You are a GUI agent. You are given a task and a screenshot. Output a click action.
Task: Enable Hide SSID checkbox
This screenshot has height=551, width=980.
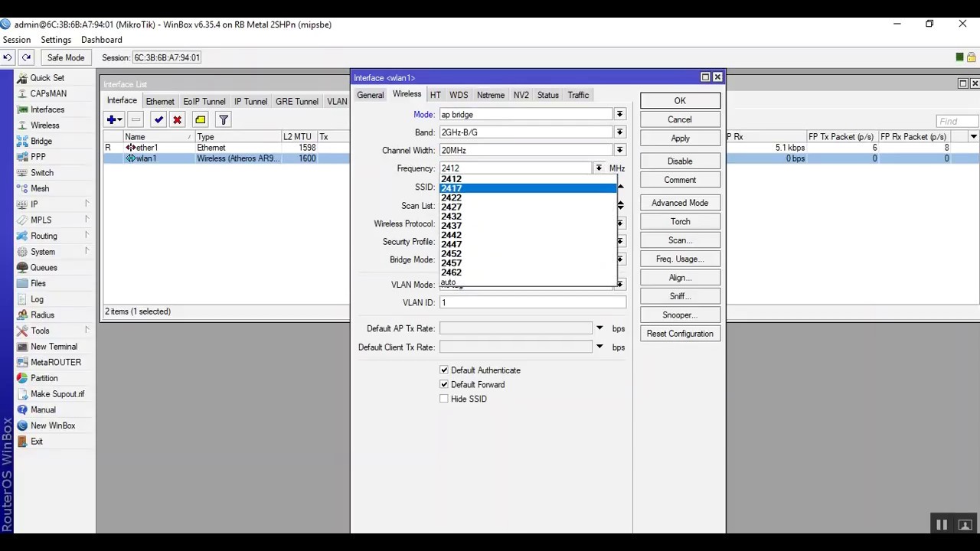(444, 399)
